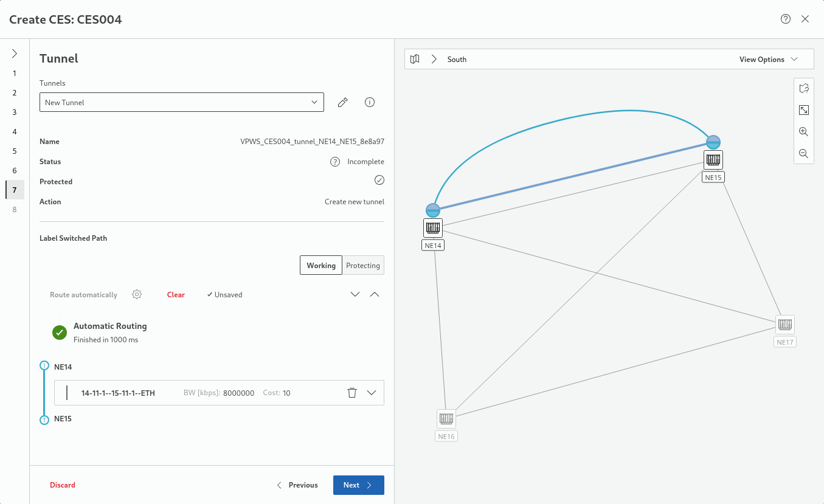Image resolution: width=824 pixels, height=504 pixels.
Task: Expand View Options menu
Action: 768,60
